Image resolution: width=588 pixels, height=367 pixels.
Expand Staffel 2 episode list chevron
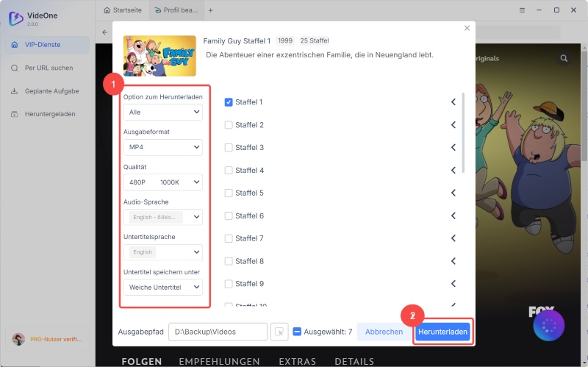[x=453, y=125]
